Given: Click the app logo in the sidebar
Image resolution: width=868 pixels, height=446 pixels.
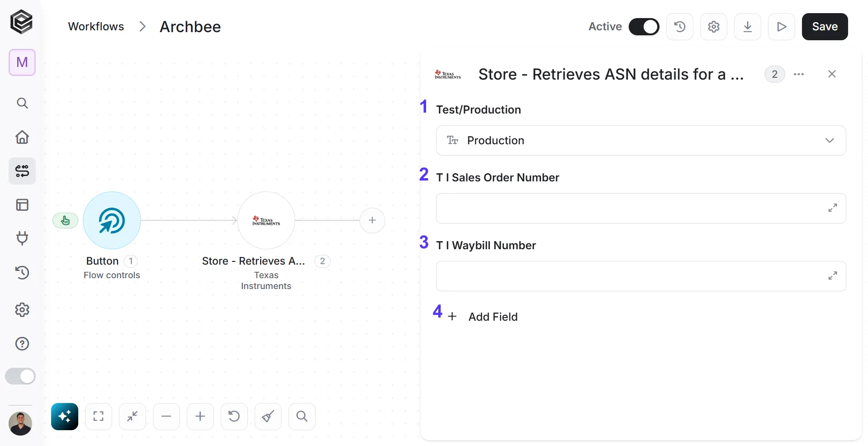Looking at the screenshot, I should [22, 22].
